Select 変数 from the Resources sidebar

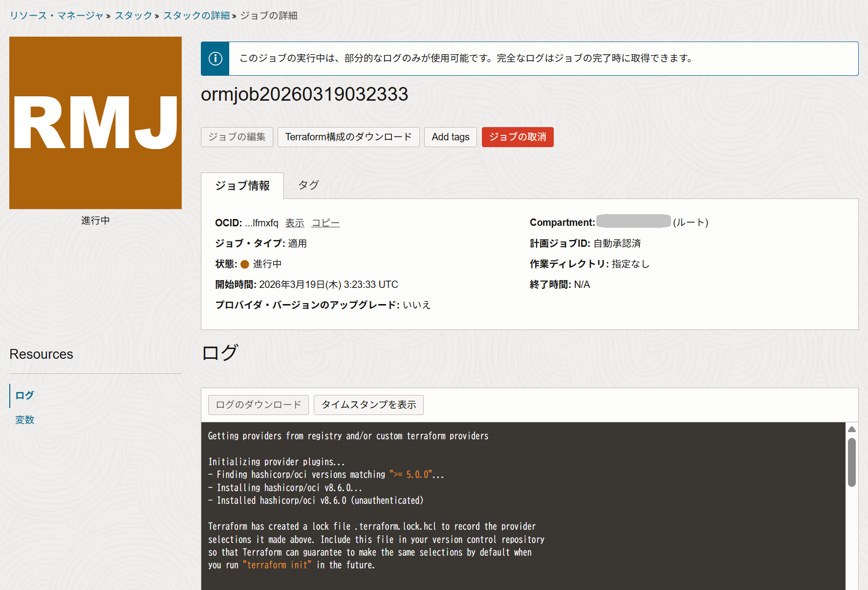24,419
